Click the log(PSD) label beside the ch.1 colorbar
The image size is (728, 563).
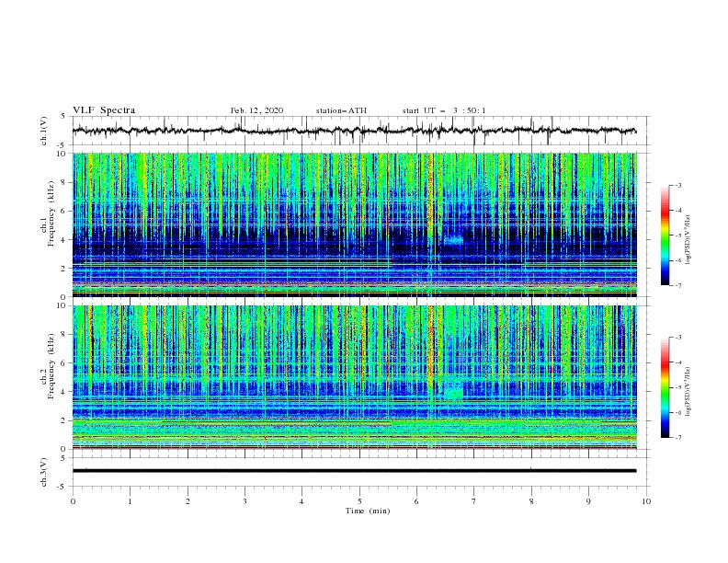click(688, 240)
